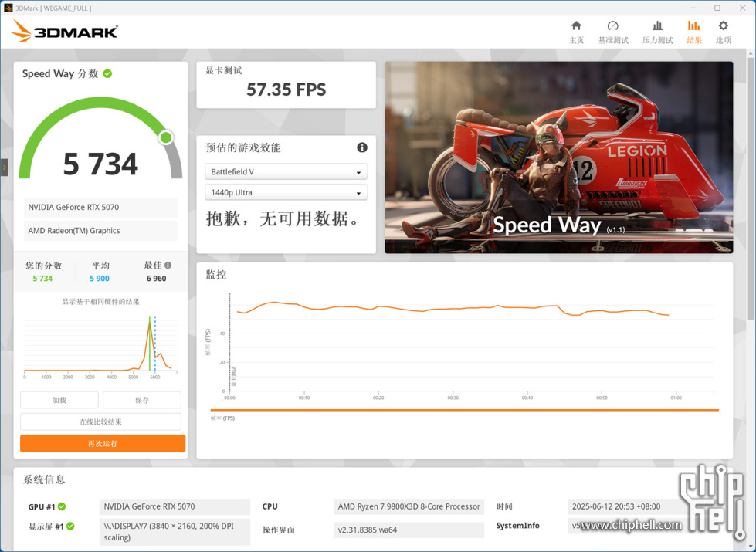The image size is (756, 552).
Task: Click the green check next to GPU #1
Action: point(62,506)
